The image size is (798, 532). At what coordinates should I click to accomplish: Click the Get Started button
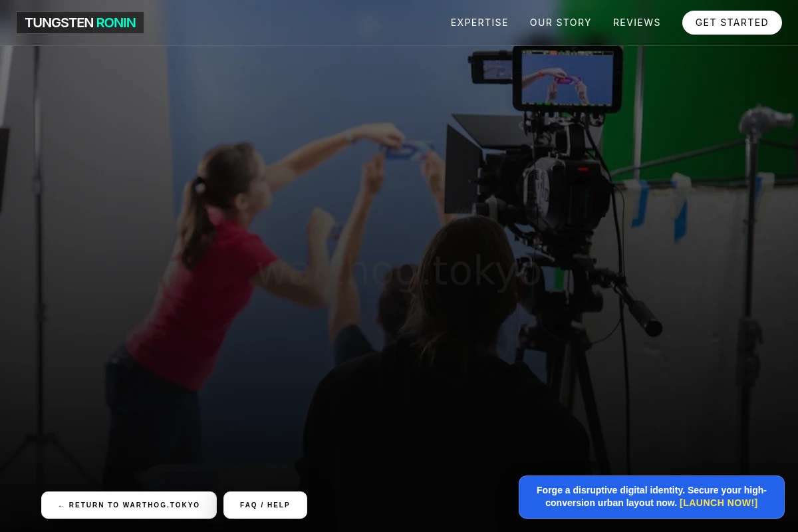point(732,23)
